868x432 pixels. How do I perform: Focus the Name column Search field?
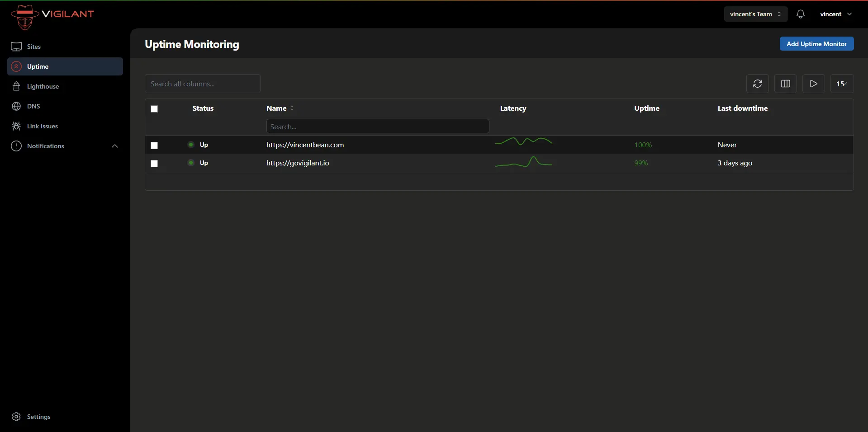(378, 127)
